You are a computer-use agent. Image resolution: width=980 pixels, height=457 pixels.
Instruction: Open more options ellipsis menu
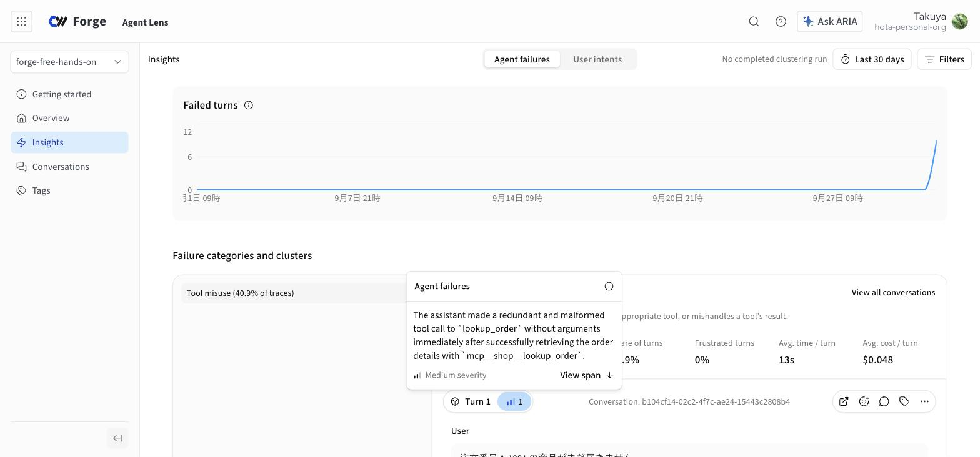tap(924, 401)
